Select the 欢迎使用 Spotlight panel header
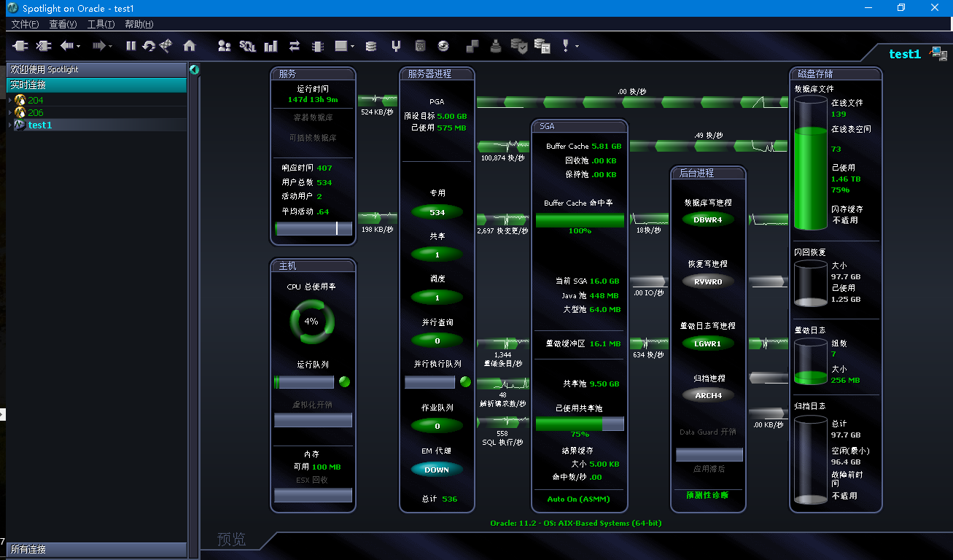This screenshot has width=953, height=560. 97,69
